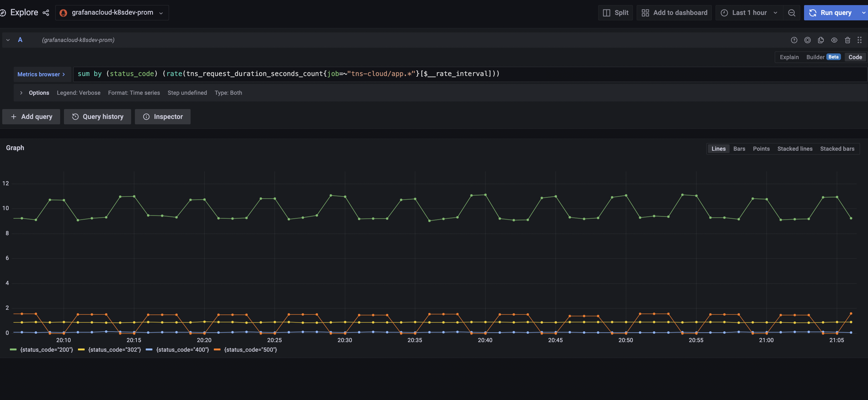868x400 pixels.
Task: Click the drag handle dots icon
Action: point(859,40)
